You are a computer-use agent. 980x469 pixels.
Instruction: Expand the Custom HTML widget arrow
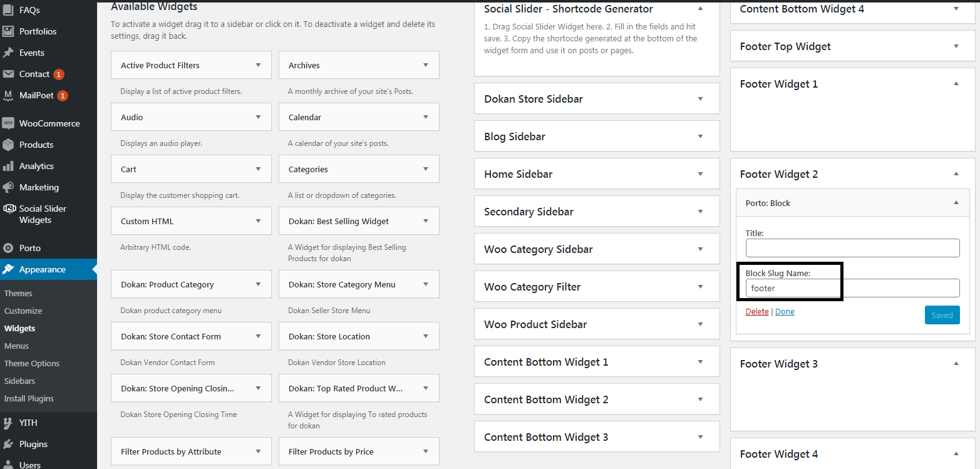point(258,221)
